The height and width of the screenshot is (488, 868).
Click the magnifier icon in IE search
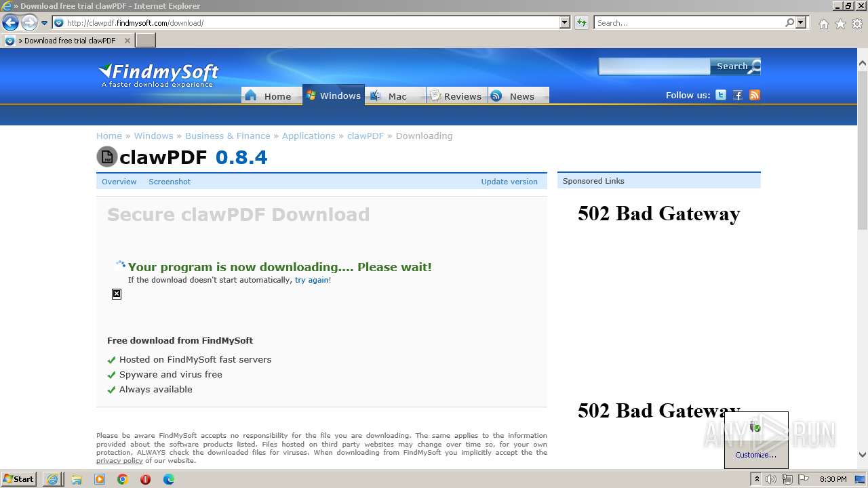pyautogui.click(x=789, y=23)
